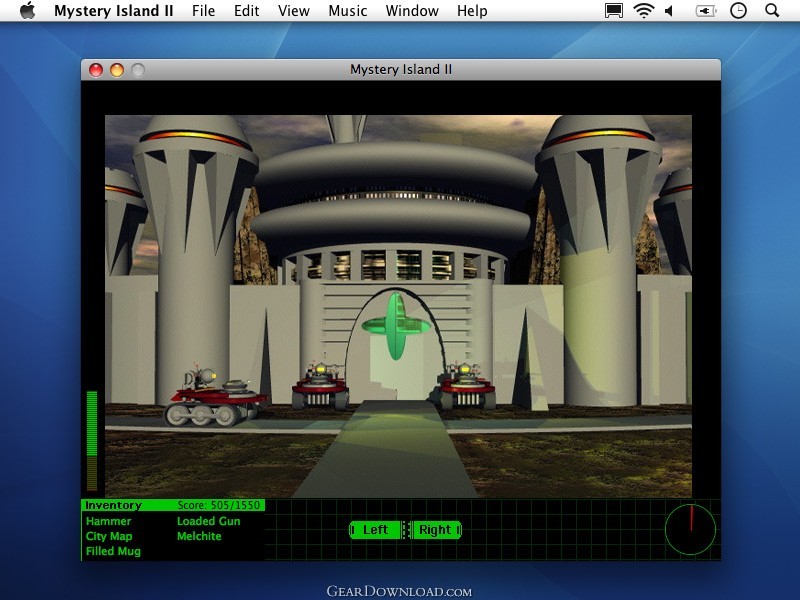Open Spotlight search magnifier
This screenshot has width=800, height=600.
point(772,10)
